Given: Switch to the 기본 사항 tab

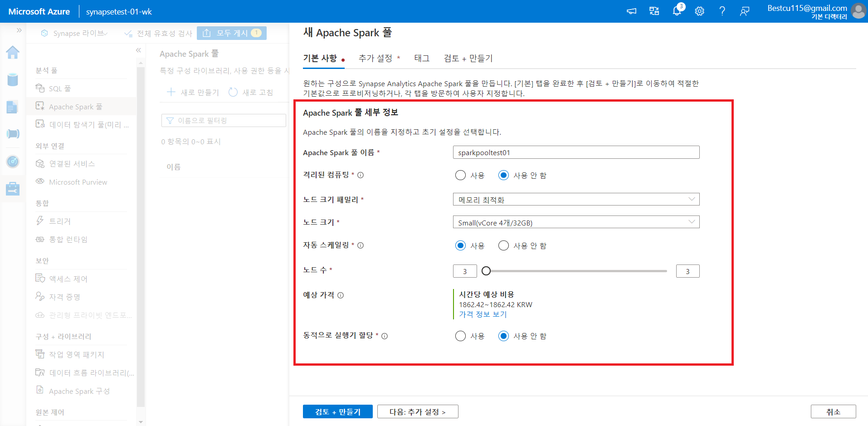Looking at the screenshot, I should click(323, 58).
